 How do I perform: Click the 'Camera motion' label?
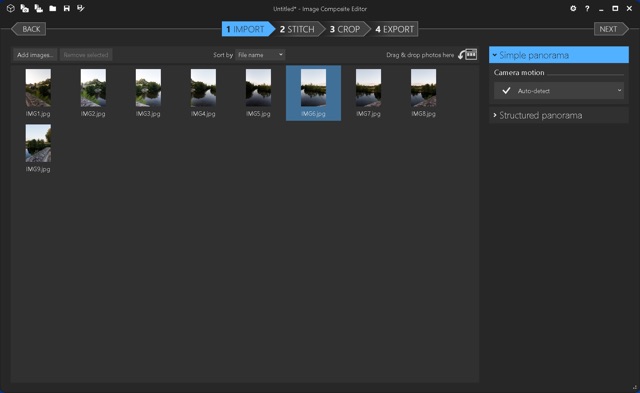[519, 73]
